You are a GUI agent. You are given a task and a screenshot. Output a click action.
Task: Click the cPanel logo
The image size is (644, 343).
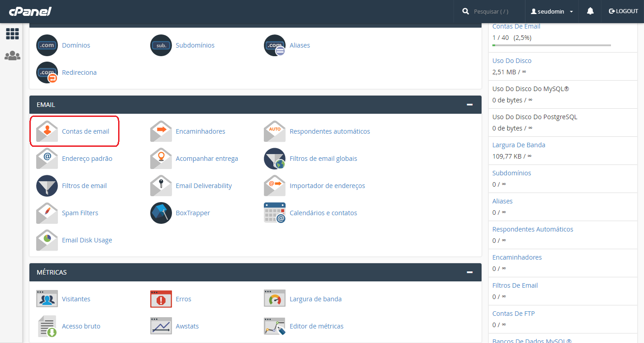(x=30, y=11)
